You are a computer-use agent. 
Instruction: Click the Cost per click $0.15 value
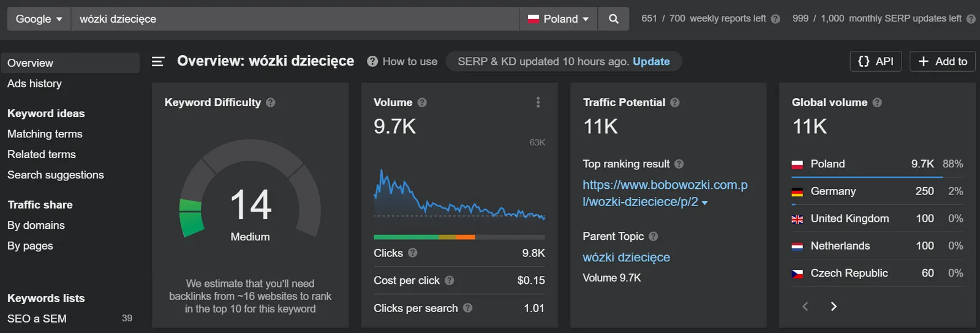[531, 280]
